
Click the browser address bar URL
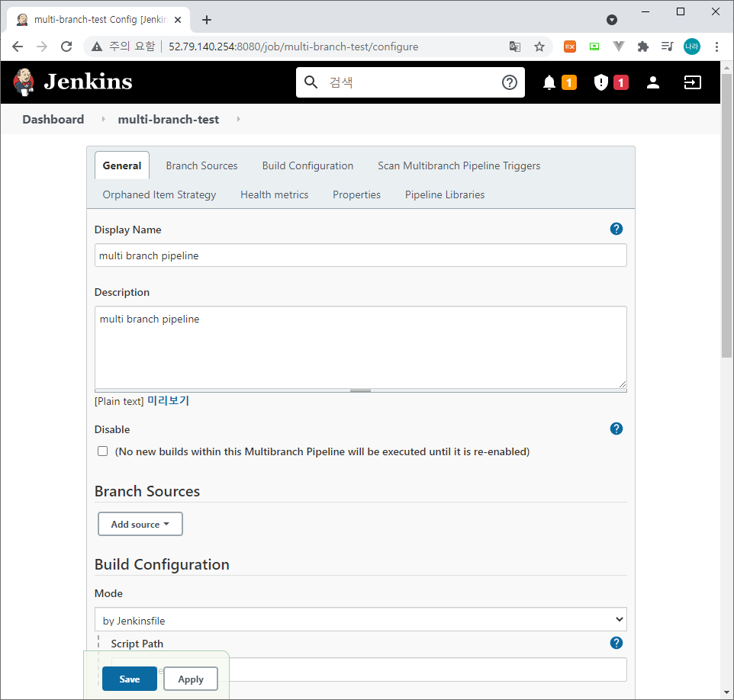tap(294, 47)
